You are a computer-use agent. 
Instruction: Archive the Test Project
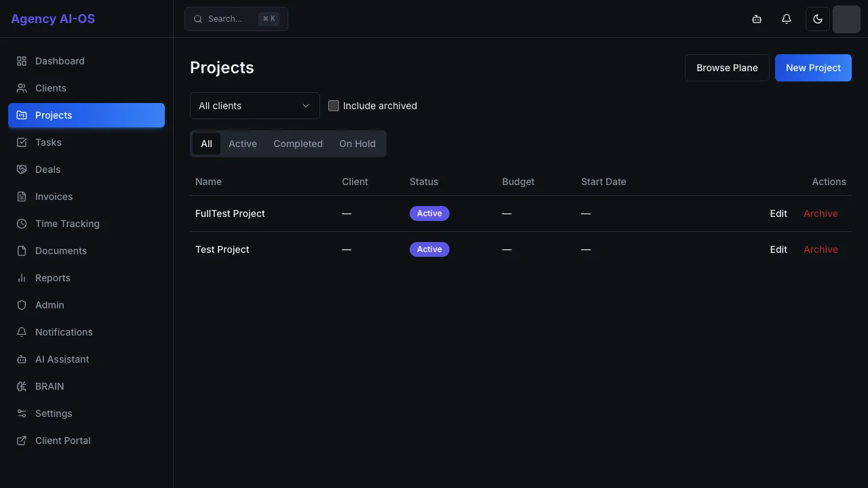tap(821, 249)
